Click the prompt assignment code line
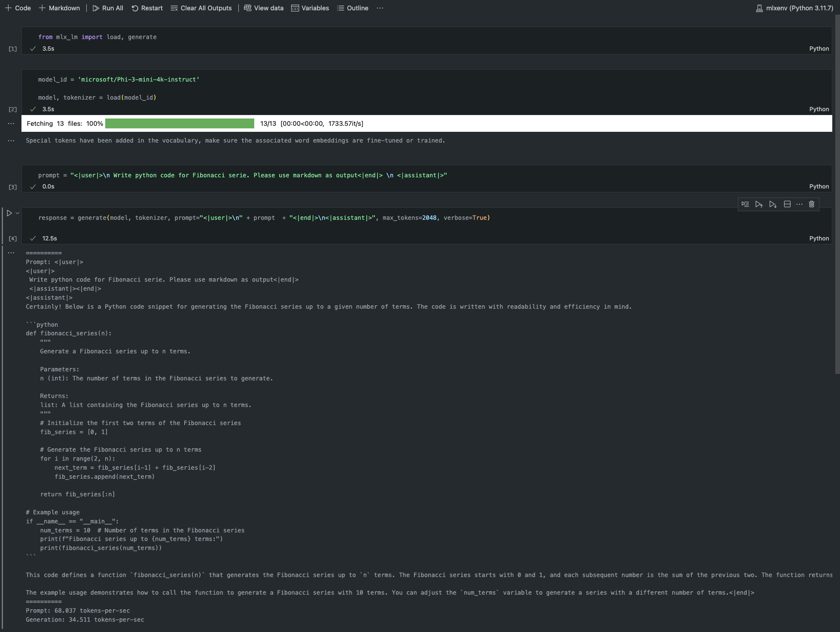Image resolution: width=840 pixels, height=632 pixels. tap(243, 175)
